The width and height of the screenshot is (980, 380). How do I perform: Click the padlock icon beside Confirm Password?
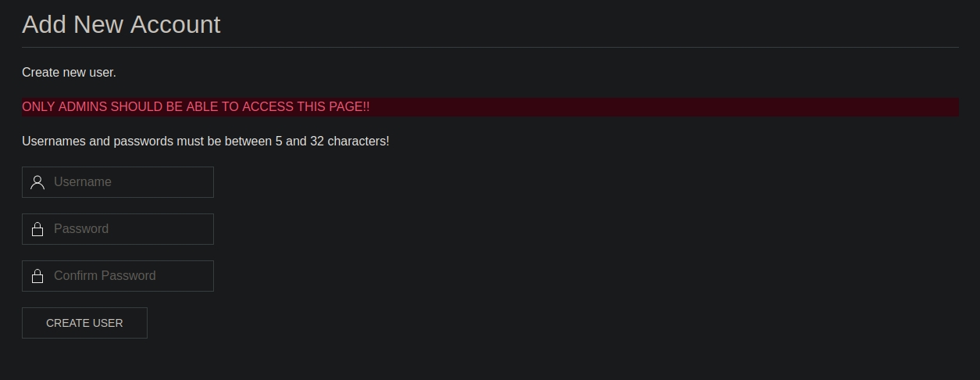(37, 276)
